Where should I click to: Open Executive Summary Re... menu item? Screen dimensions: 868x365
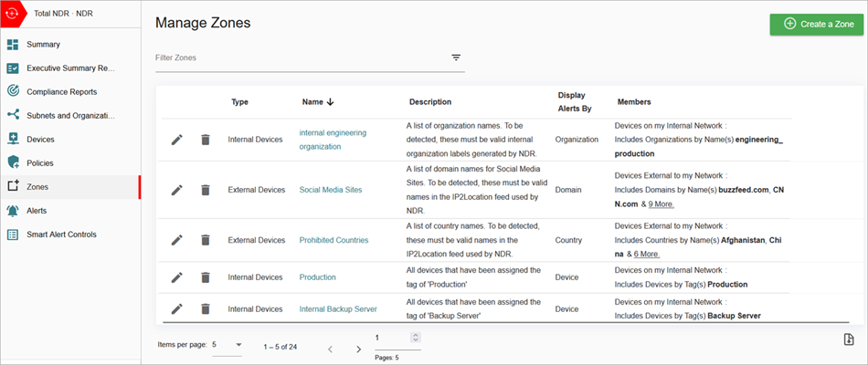[x=70, y=68]
